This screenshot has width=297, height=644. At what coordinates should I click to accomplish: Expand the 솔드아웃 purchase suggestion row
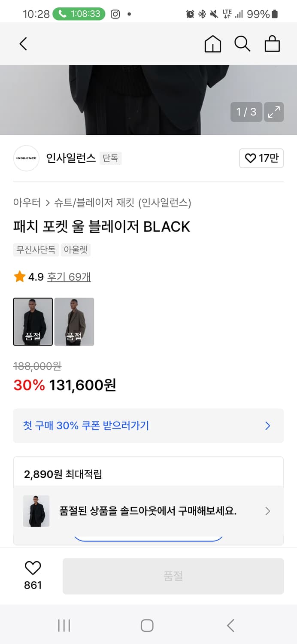148,511
